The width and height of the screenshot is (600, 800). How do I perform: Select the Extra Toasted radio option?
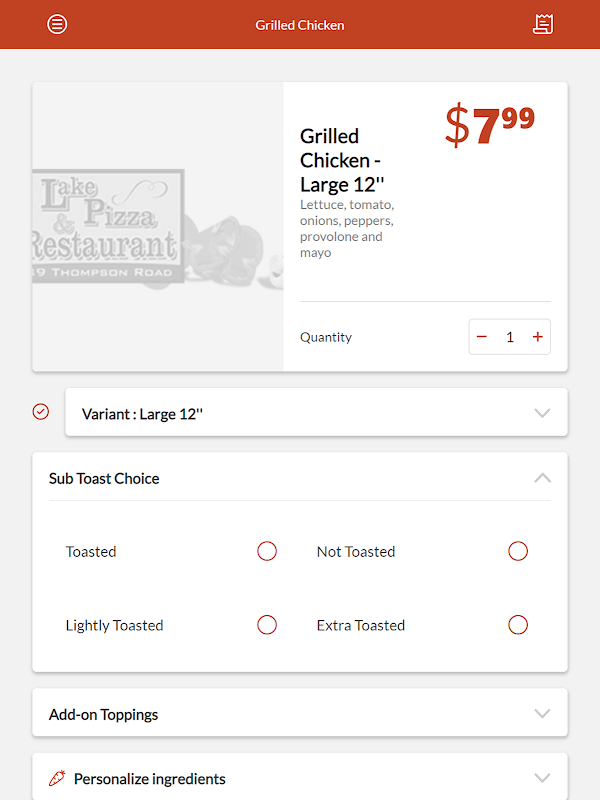click(518, 625)
